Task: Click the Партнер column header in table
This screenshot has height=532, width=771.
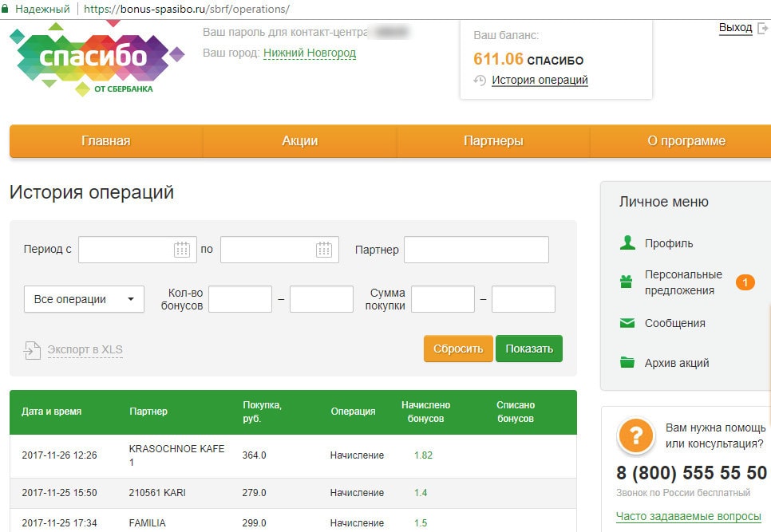Action: [148, 412]
